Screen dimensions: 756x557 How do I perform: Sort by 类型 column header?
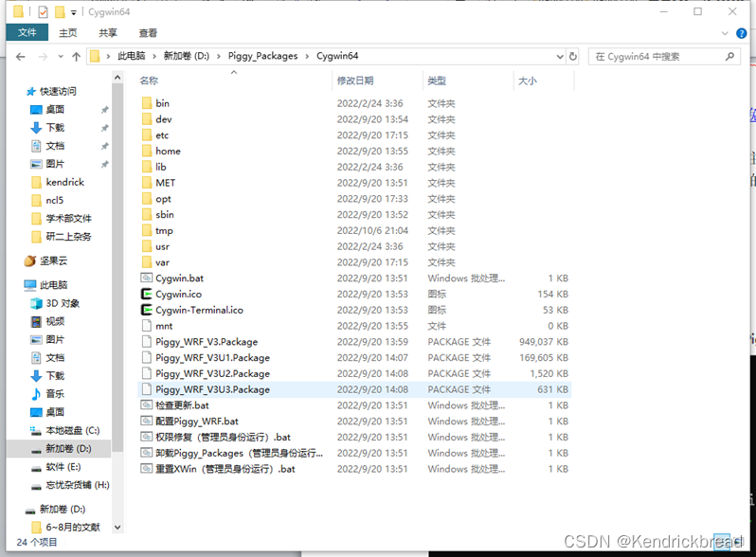point(437,81)
